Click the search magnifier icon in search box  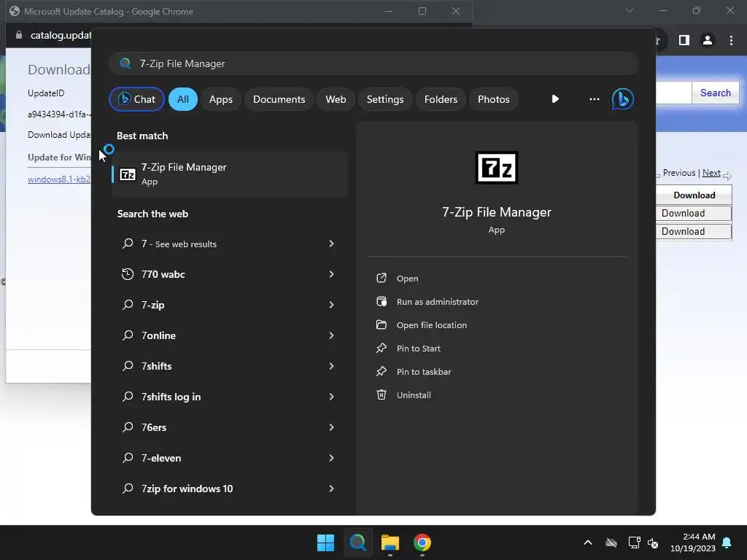tap(125, 63)
